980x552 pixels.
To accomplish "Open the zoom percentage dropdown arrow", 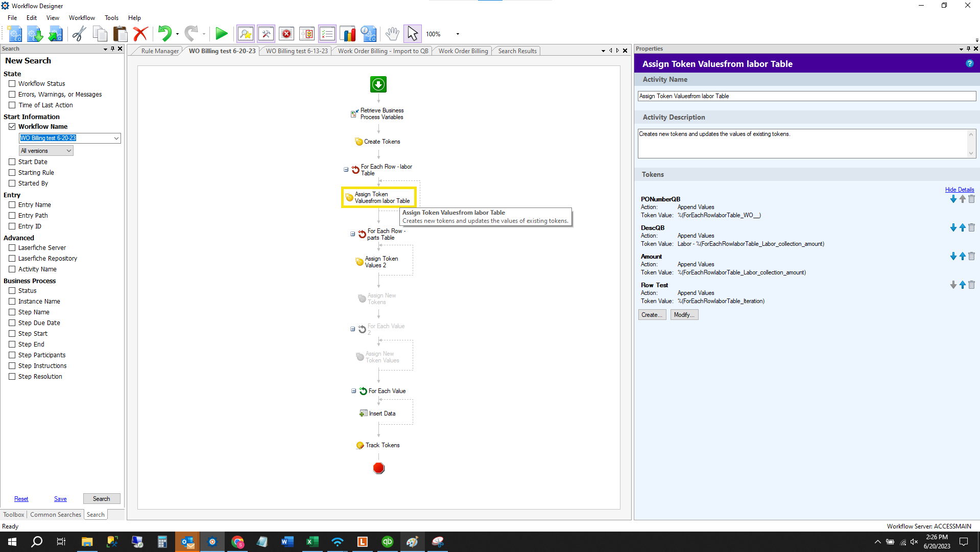I will [458, 34].
